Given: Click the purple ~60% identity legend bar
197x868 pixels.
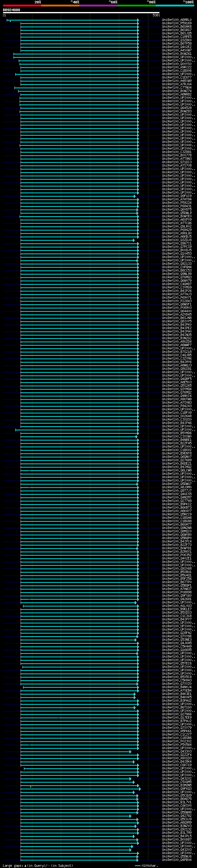Looking at the screenshot, I should pos(99,6).
